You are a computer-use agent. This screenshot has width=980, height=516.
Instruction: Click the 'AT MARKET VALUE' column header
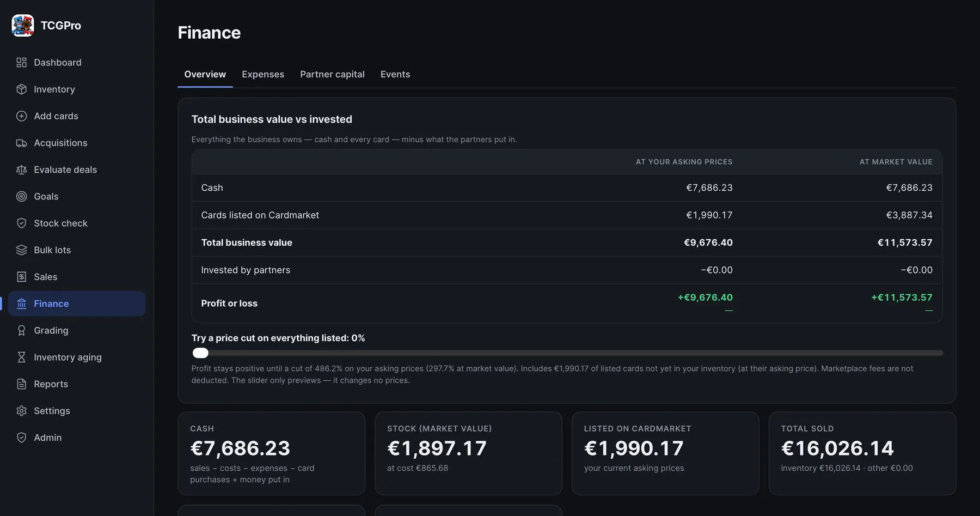pos(896,162)
